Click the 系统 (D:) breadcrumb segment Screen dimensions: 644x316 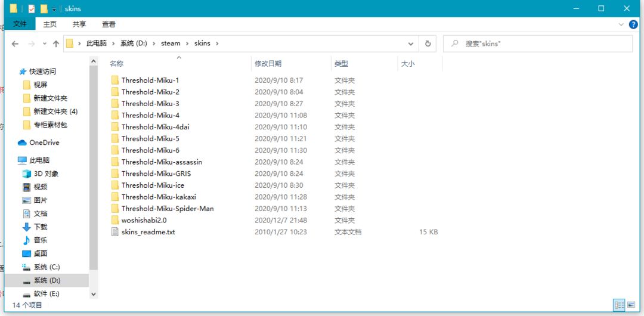tap(134, 43)
